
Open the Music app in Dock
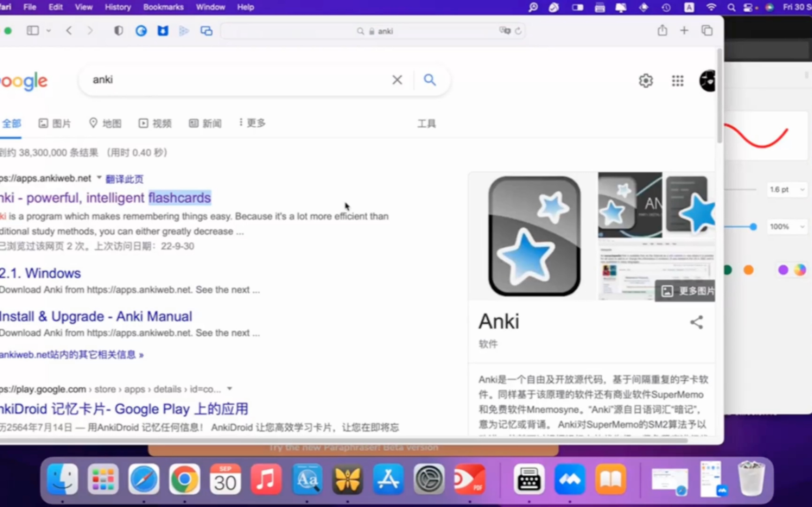click(266, 479)
